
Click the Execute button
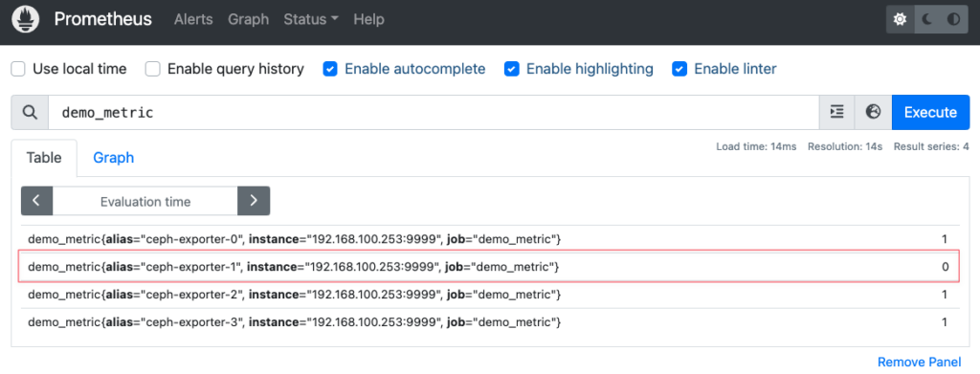(x=930, y=112)
